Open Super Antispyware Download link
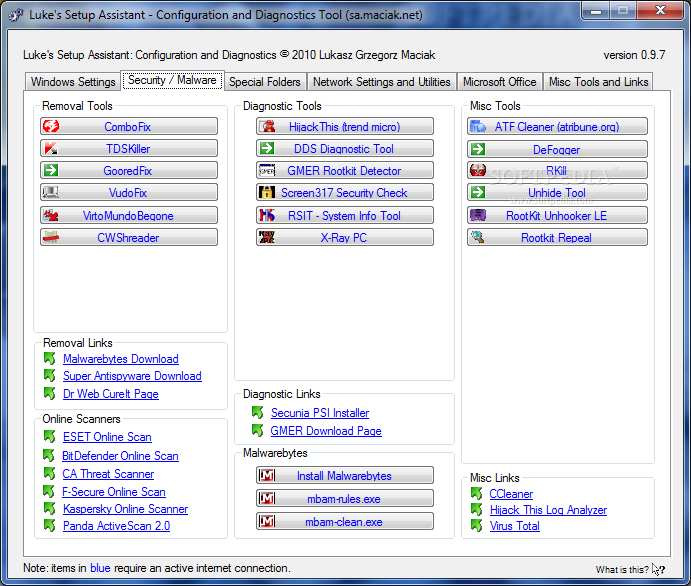Screen dimensions: 691x586 [132, 376]
